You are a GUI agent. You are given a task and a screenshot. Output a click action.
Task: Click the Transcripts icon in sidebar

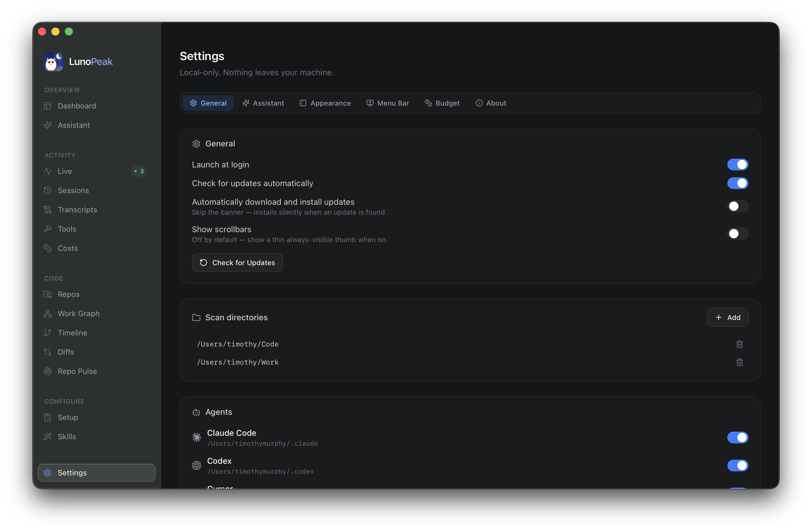[48, 209]
